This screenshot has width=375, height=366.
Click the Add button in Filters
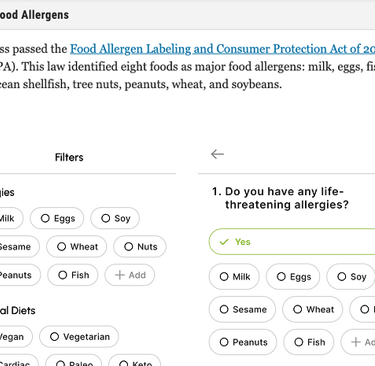[x=130, y=275]
